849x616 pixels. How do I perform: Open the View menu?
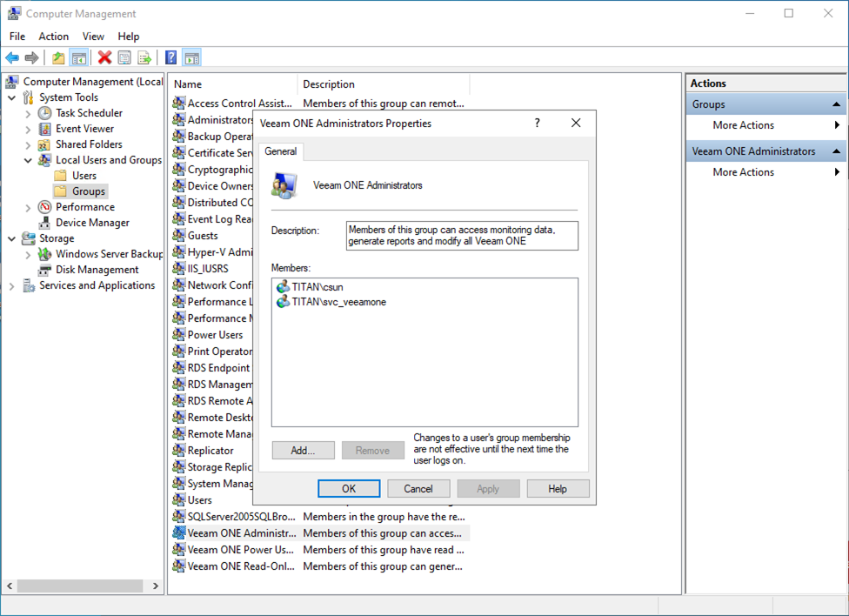[x=93, y=37]
